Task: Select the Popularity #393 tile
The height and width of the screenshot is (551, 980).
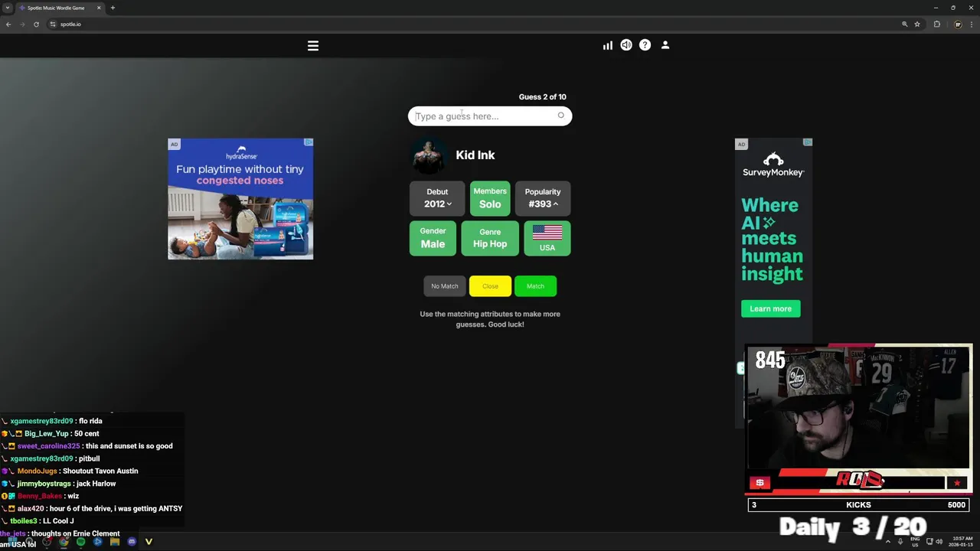Action: click(x=543, y=198)
